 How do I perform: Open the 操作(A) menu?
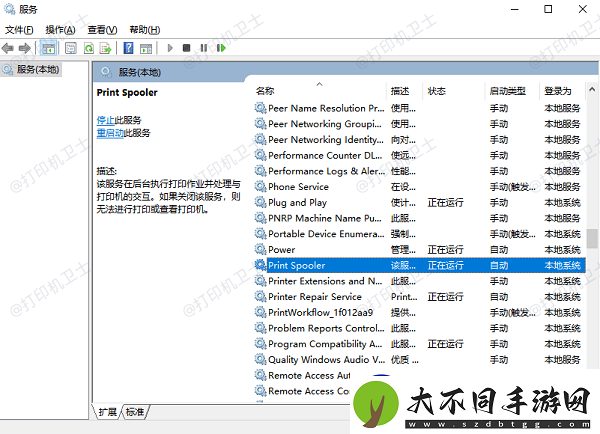(60, 29)
